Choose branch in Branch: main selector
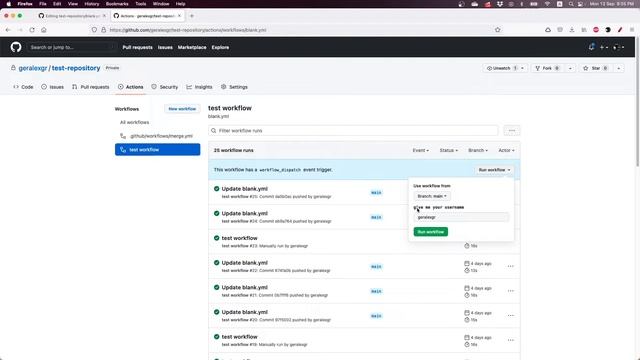Viewport: 640px width, 360px height. tap(432, 196)
